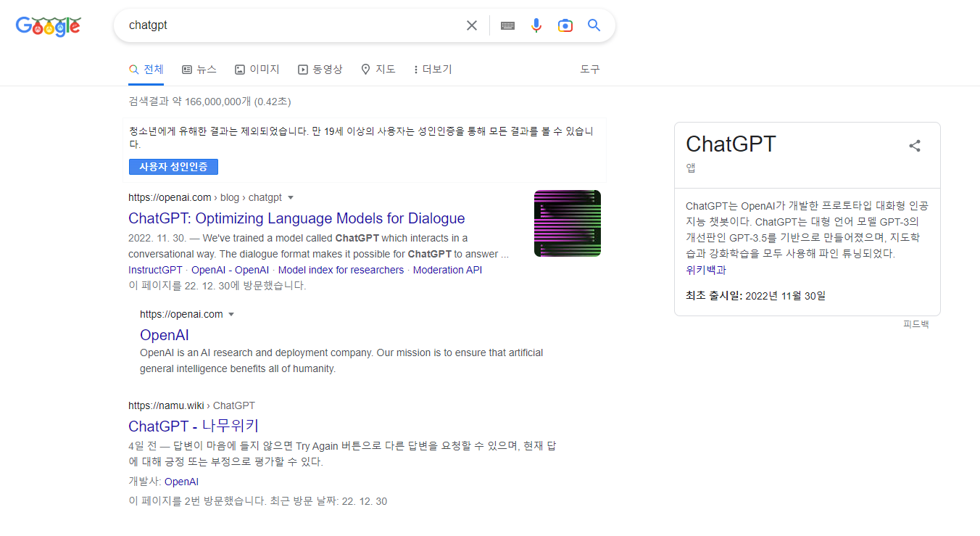Click the ChatGPT result thumbnail image
The image size is (980, 536).
(567, 223)
